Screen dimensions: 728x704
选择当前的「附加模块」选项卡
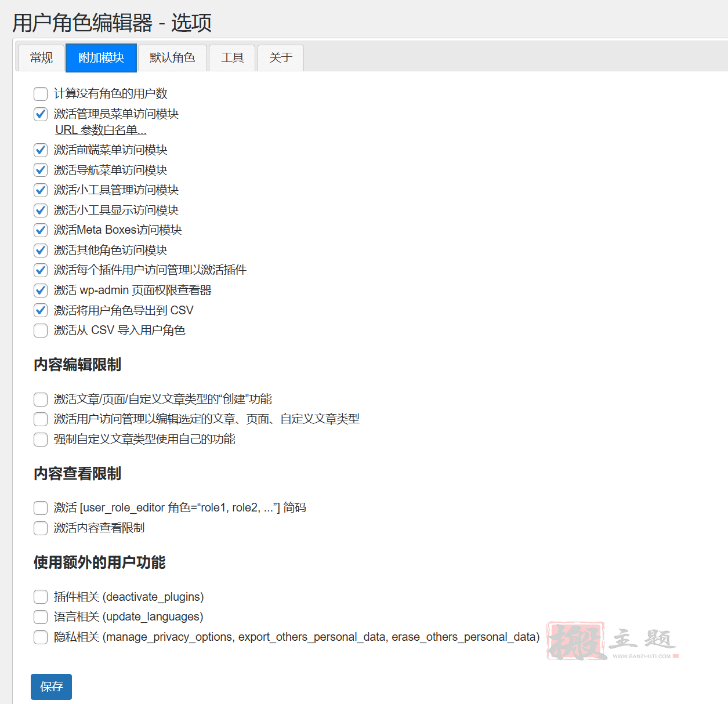[x=100, y=57]
